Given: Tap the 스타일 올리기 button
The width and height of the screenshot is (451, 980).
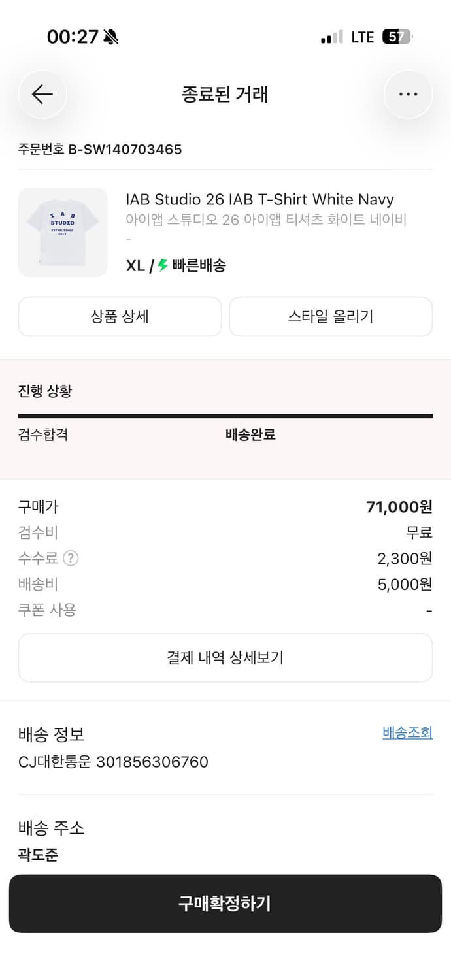Looking at the screenshot, I should (x=331, y=316).
